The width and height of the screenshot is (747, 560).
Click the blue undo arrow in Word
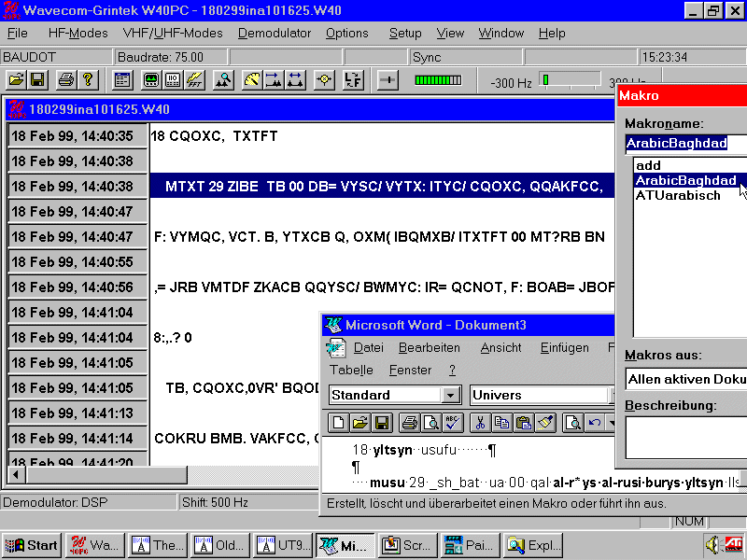click(x=595, y=423)
